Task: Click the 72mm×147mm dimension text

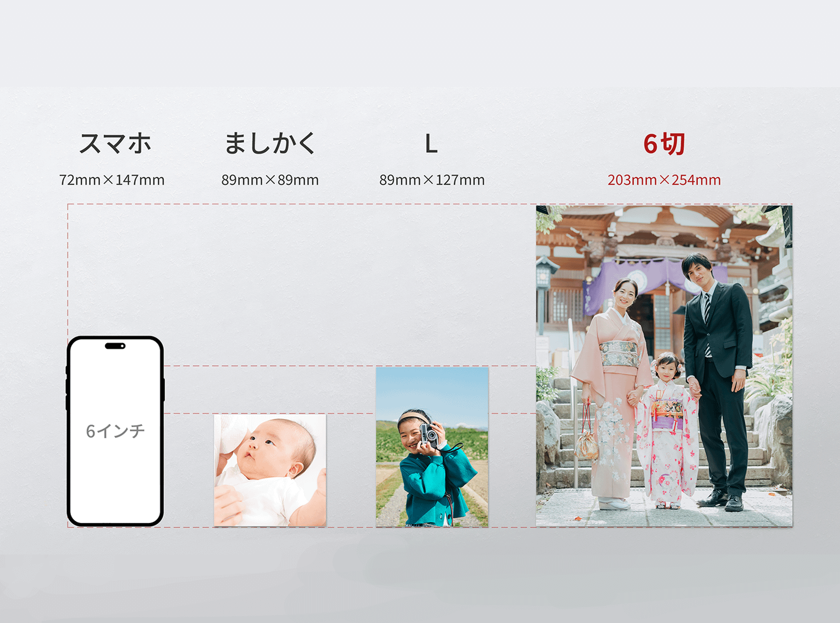Action: coord(112,180)
